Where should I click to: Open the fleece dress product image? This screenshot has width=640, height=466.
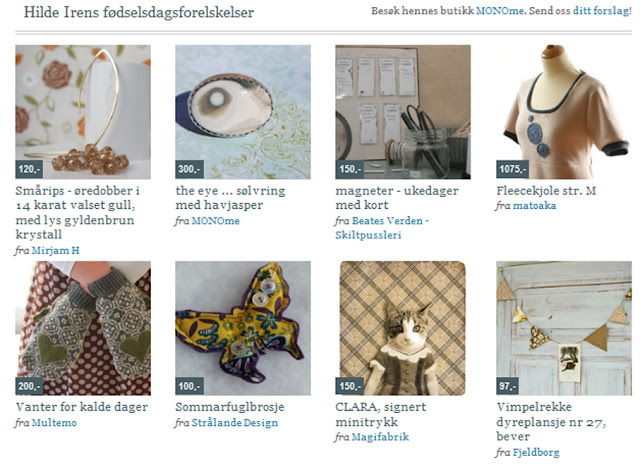(x=564, y=112)
